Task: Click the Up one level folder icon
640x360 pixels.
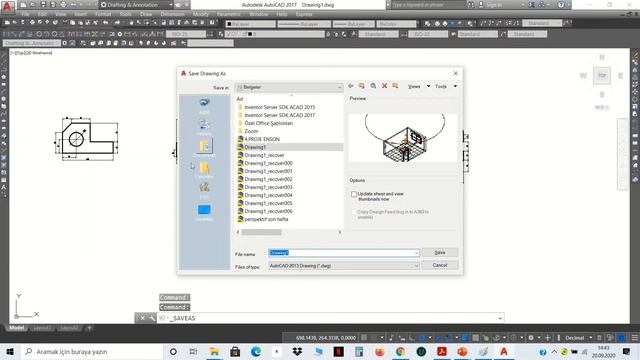Action: click(x=362, y=86)
